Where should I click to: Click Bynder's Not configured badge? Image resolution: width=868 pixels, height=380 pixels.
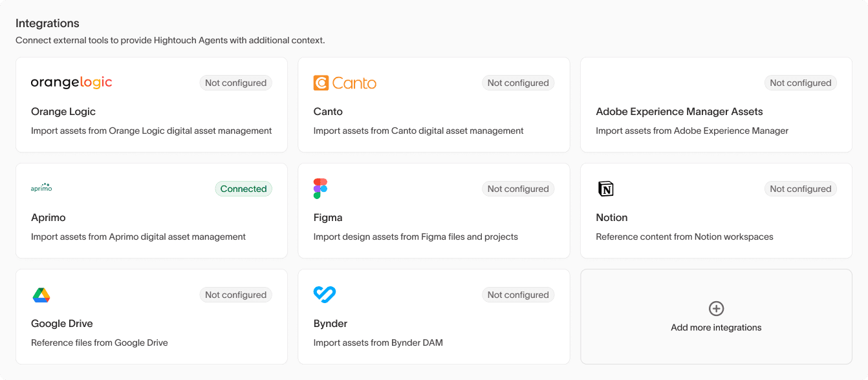tap(517, 295)
